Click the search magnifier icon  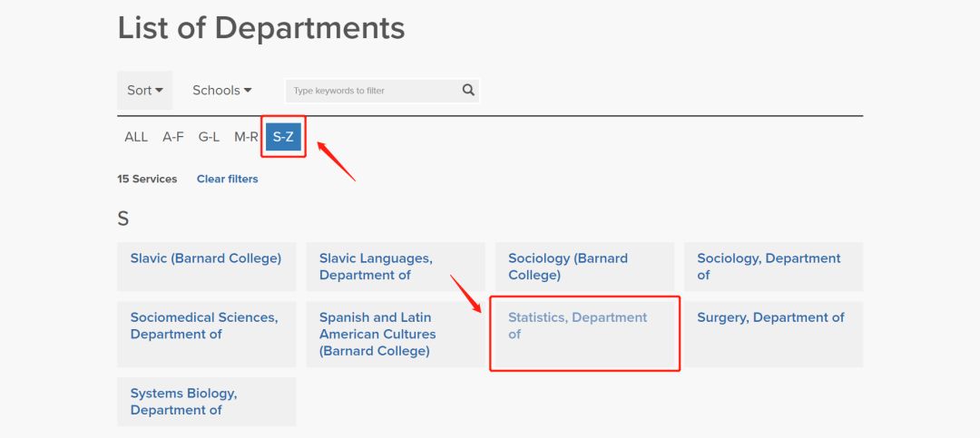(x=468, y=90)
